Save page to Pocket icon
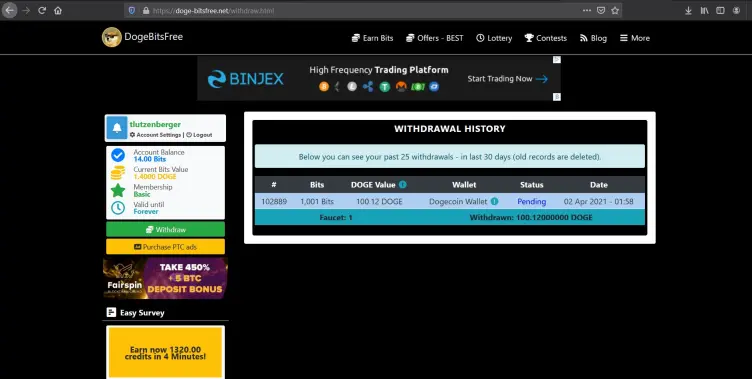The image size is (752, 379). coord(600,10)
